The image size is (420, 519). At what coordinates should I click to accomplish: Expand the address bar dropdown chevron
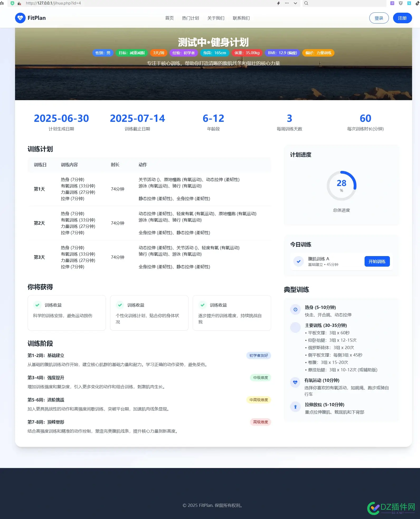click(x=295, y=3)
